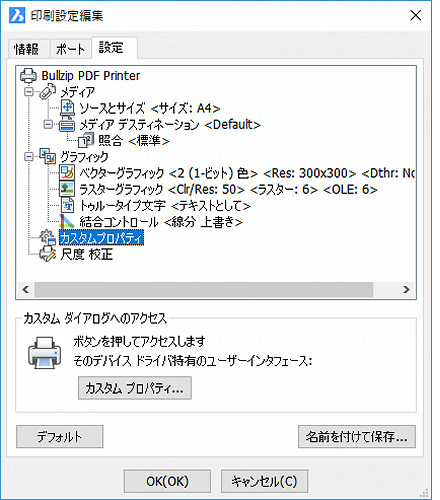
Task: Collapse the グラフィック tree node
Action: coord(29,157)
